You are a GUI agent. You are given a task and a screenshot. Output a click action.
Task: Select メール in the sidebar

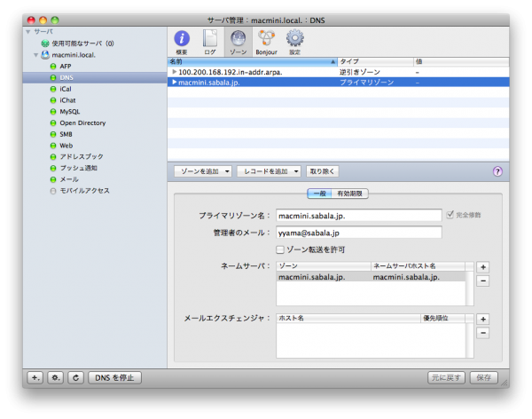(x=69, y=179)
